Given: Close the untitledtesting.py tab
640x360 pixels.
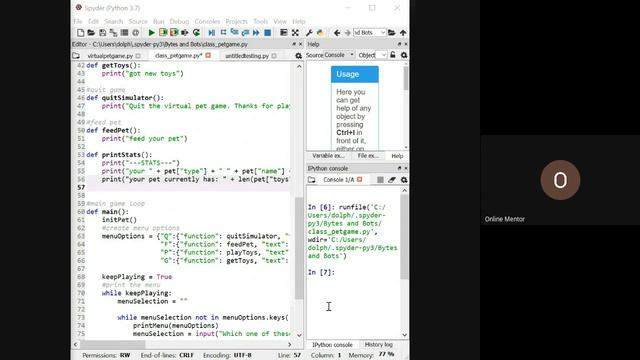Looking at the screenshot, I should tap(274, 56).
